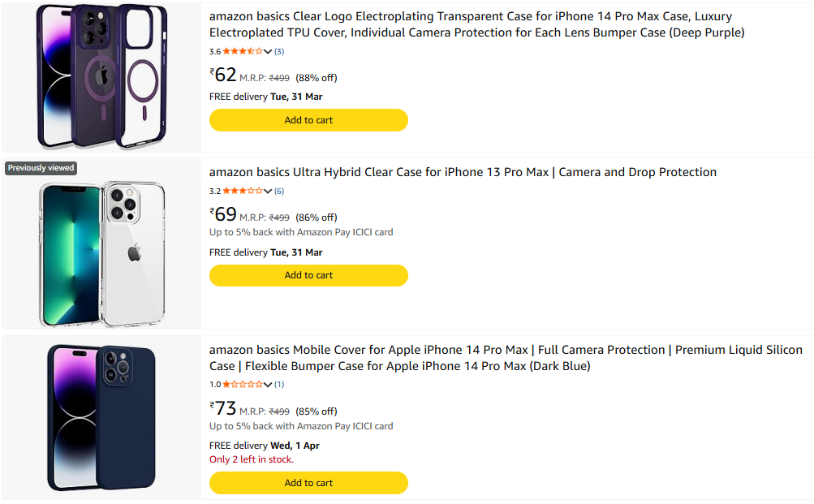The width and height of the screenshot is (814, 504).
Task: Expand rating chevron for iPhone 13 case
Action: click(268, 192)
